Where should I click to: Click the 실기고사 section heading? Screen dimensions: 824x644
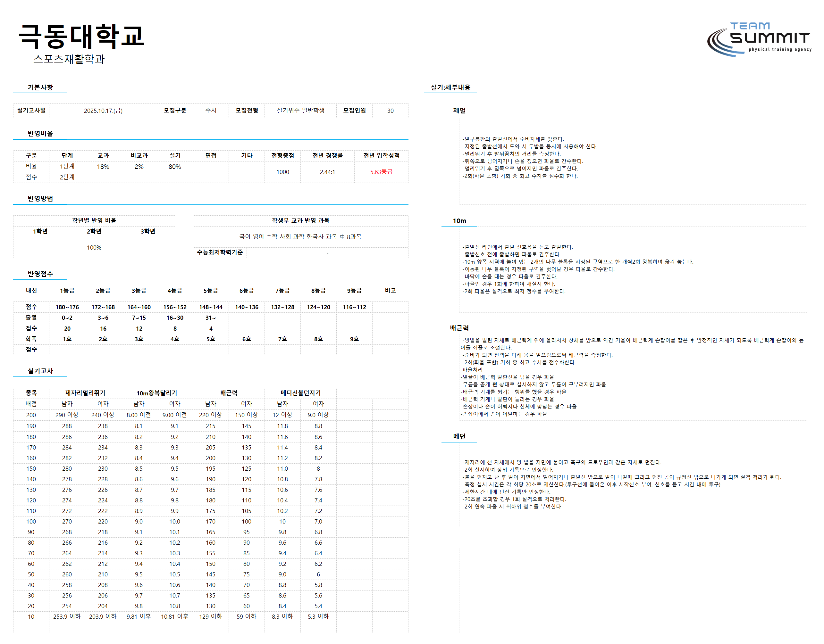click(40, 371)
